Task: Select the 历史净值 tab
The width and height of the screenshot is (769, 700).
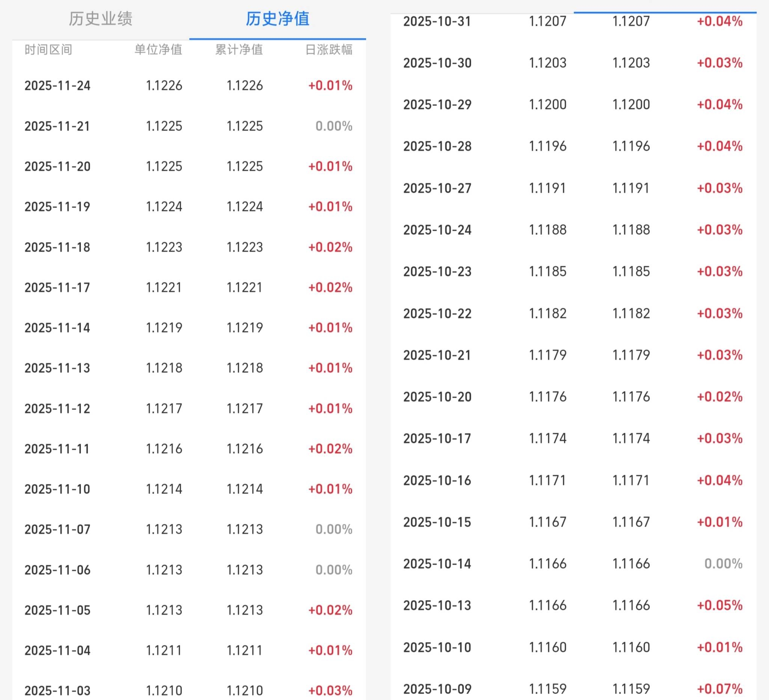Action: pyautogui.click(x=277, y=19)
